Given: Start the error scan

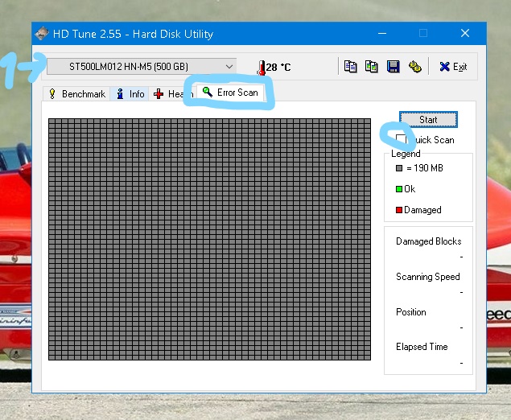Looking at the screenshot, I should pos(428,120).
